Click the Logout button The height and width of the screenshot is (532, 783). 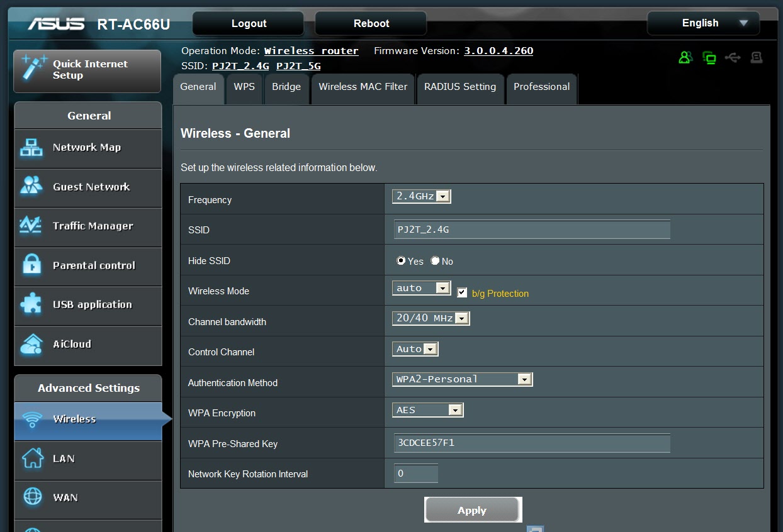pyautogui.click(x=249, y=23)
